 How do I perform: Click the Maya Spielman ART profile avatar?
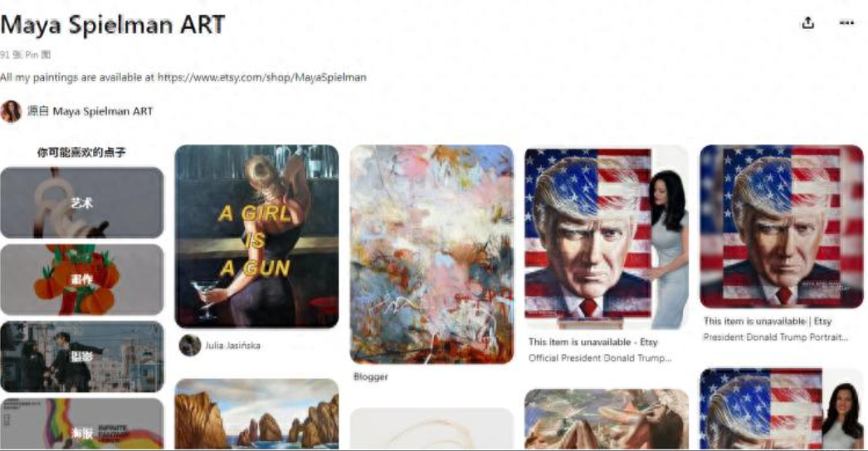[x=11, y=111]
